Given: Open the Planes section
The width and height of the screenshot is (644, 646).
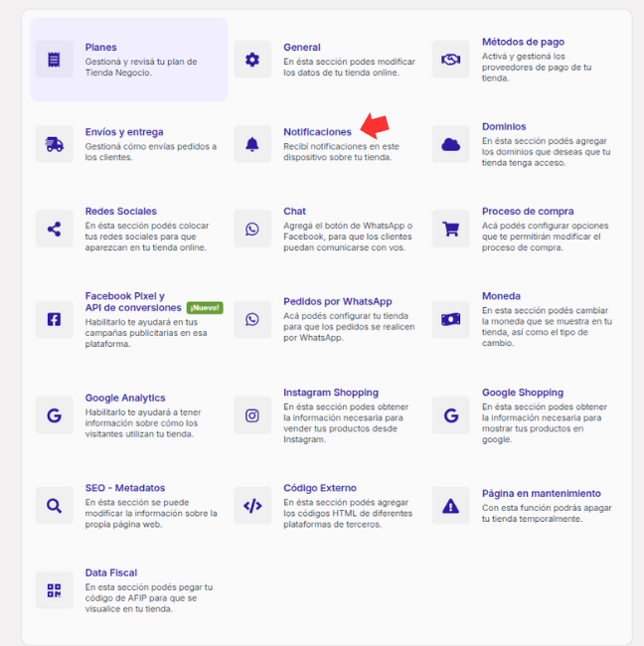Looking at the screenshot, I should click(101, 48).
